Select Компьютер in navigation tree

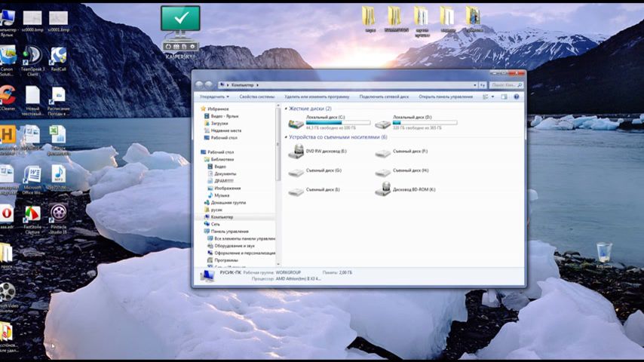pyautogui.click(x=222, y=217)
